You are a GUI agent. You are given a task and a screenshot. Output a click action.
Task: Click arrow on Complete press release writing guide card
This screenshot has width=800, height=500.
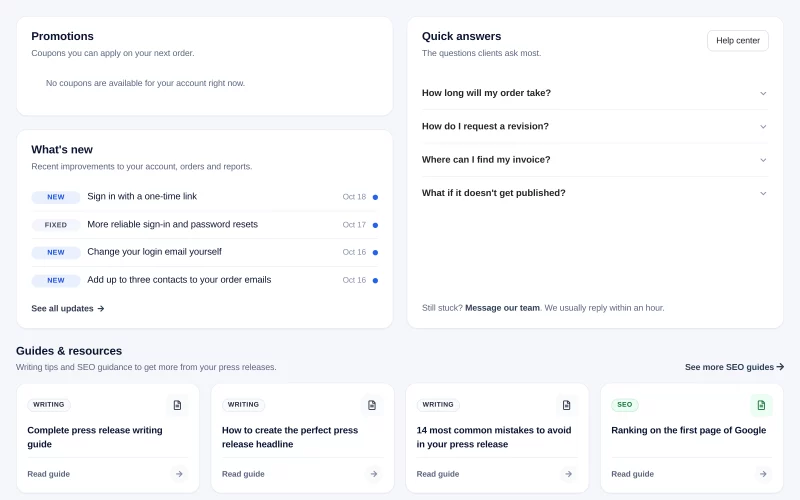tap(179, 474)
